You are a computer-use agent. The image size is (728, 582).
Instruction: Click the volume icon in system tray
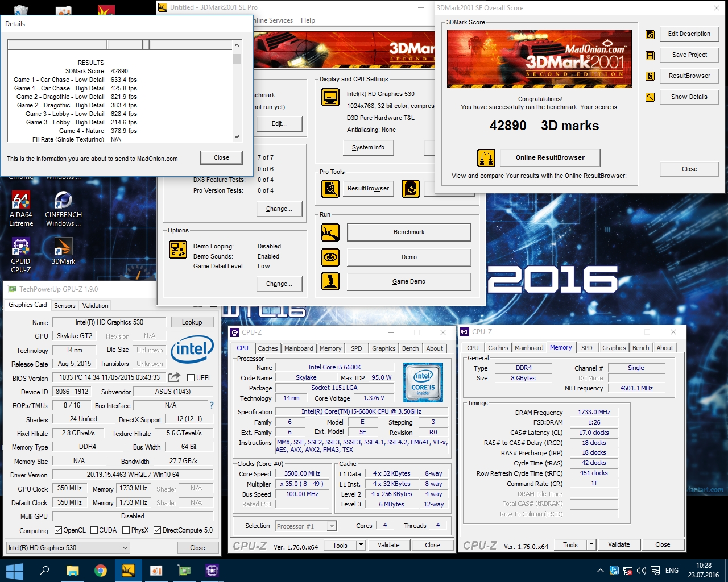[642, 571]
